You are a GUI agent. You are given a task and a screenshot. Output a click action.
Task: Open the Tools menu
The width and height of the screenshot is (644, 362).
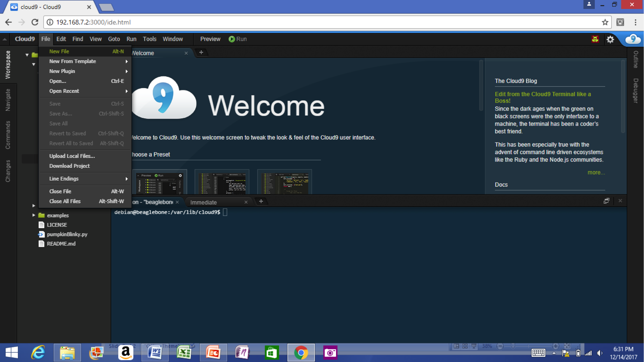coord(149,39)
